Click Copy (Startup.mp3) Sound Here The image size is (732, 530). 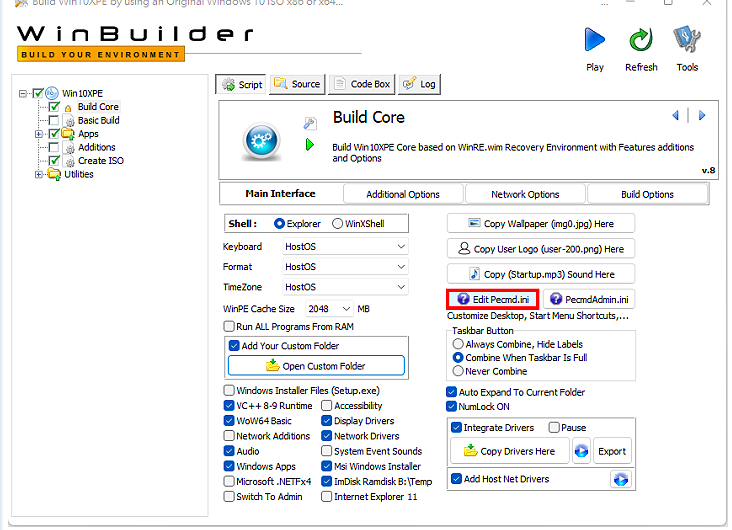pyautogui.click(x=541, y=274)
